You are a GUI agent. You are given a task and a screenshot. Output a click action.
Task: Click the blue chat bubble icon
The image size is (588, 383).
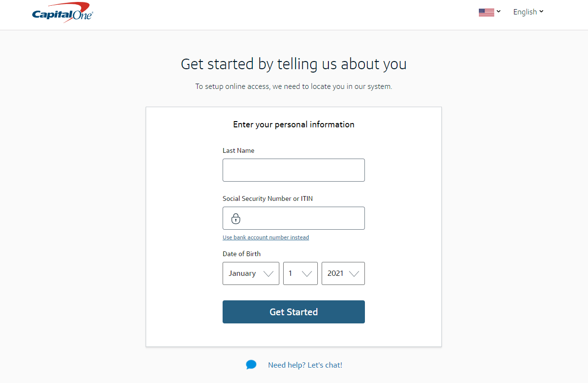[x=251, y=365]
